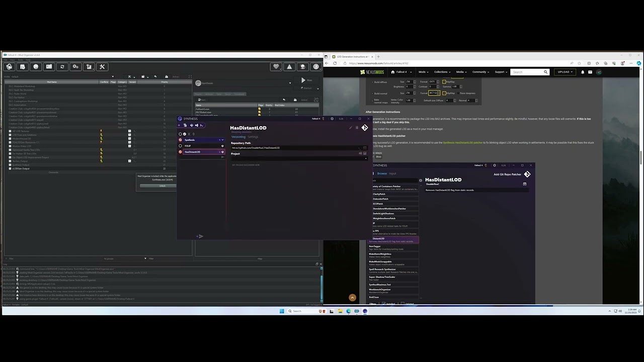Switch to Settings tab in Synthesis
Screen dimensions: 644x362
pyautogui.click(x=253, y=137)
